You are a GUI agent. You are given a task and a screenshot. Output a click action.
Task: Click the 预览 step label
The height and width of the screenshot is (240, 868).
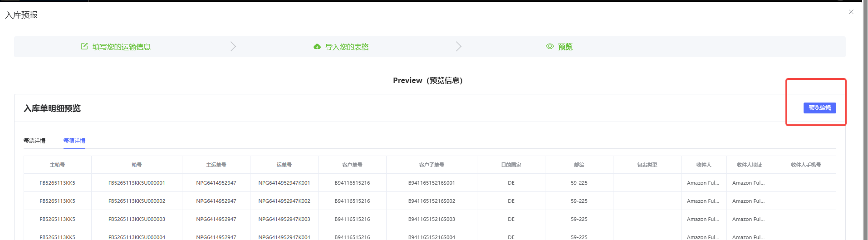565,47
